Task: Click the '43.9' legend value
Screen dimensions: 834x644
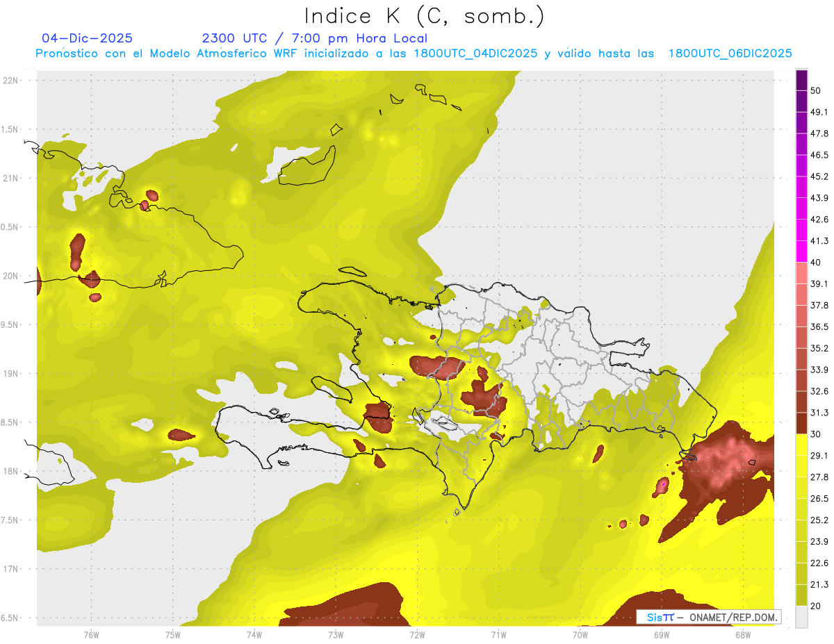Action: click(820, 198)
